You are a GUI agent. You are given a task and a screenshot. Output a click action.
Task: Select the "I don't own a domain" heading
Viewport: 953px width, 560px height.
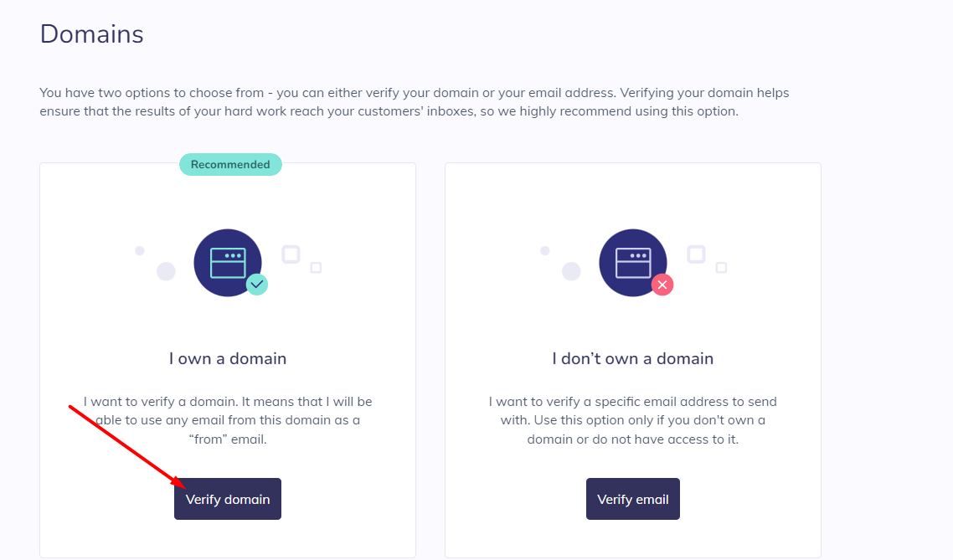point(633,358)
